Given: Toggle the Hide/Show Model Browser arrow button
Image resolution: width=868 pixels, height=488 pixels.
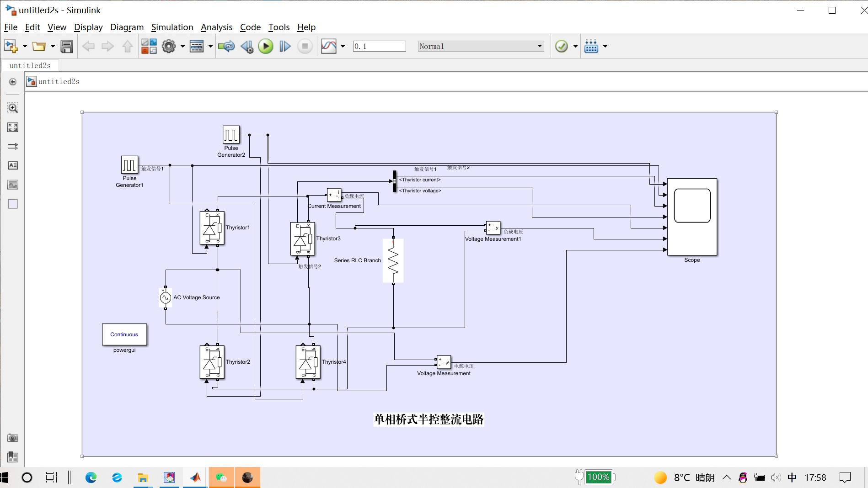Looking at the screenshot, I should [x=13, y=82].
